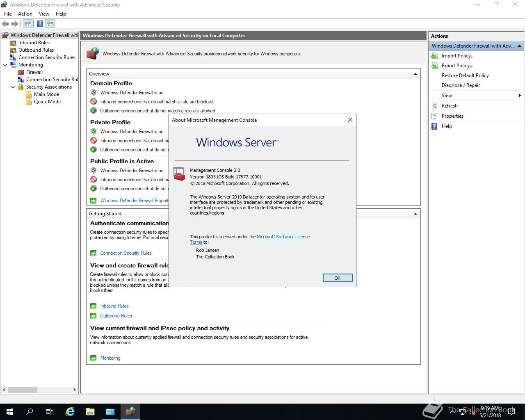The width and height of the screenshot is (525, 420).
Task: Collapse the Getting Started section
Action: [415, 214]
